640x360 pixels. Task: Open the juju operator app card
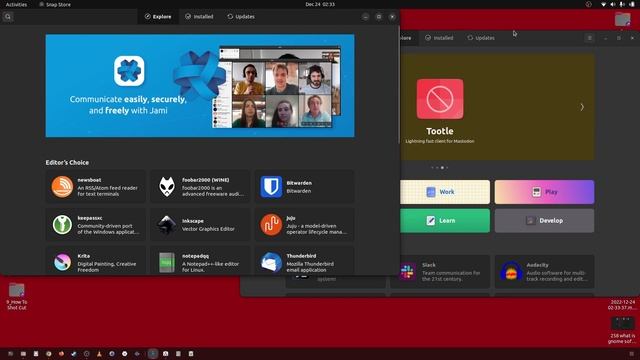(304, 224)
